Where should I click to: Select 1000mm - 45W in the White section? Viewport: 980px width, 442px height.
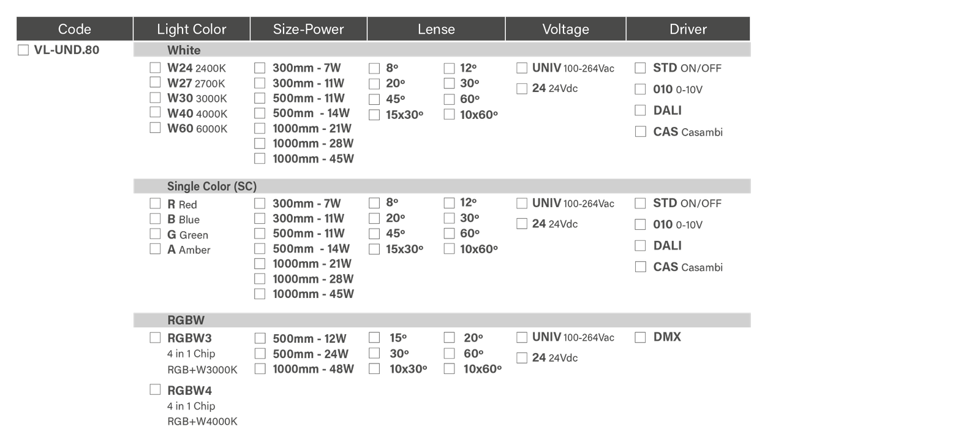[x=260, y=158]
